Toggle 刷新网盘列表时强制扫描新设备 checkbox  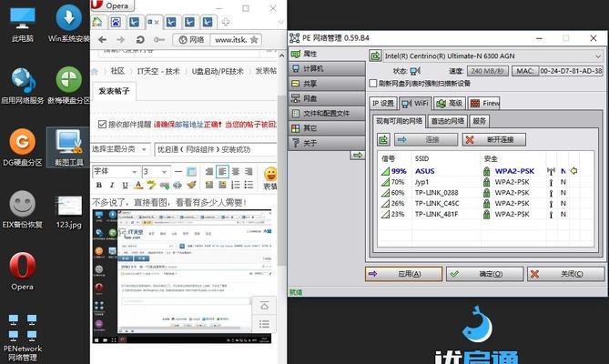[x=373, y=83]
